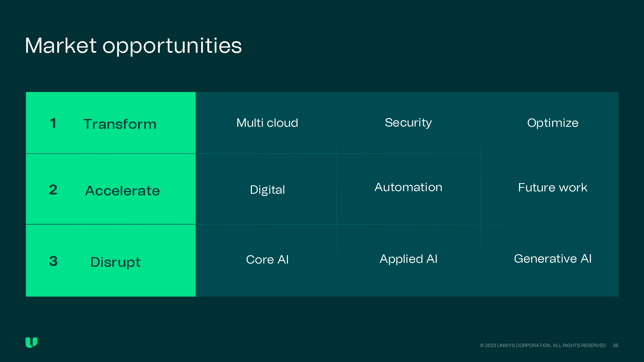Click the Future work cell

coord(553,188)
